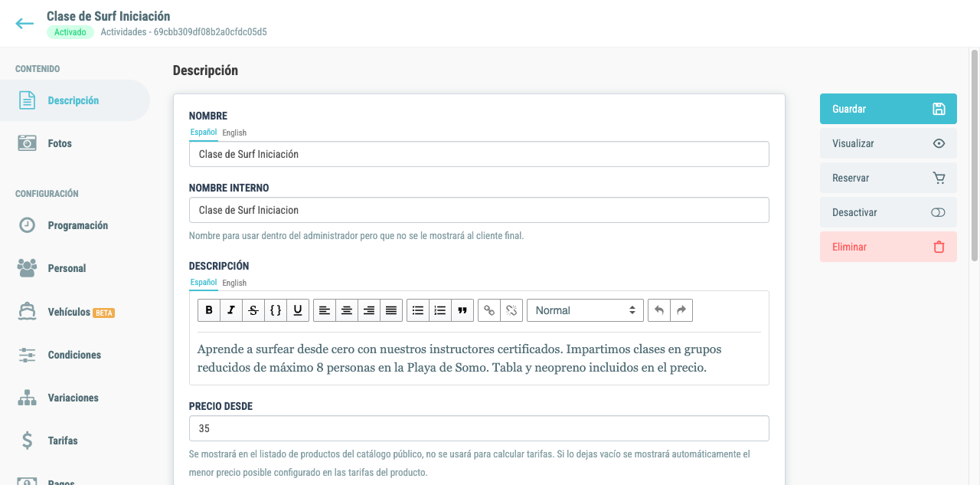Screen dimensions: 980x485
Task: Align the description text left
Action: coord(325,310)
